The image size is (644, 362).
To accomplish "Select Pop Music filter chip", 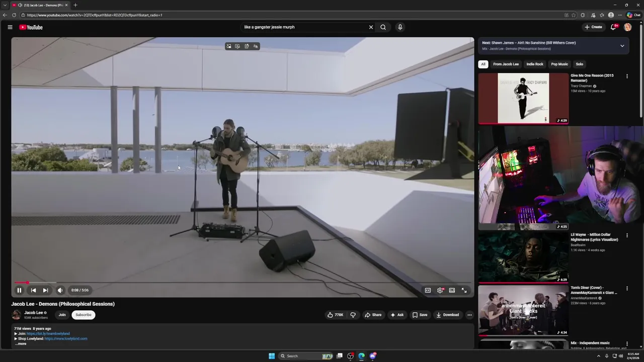I will [x=559, y=64].
